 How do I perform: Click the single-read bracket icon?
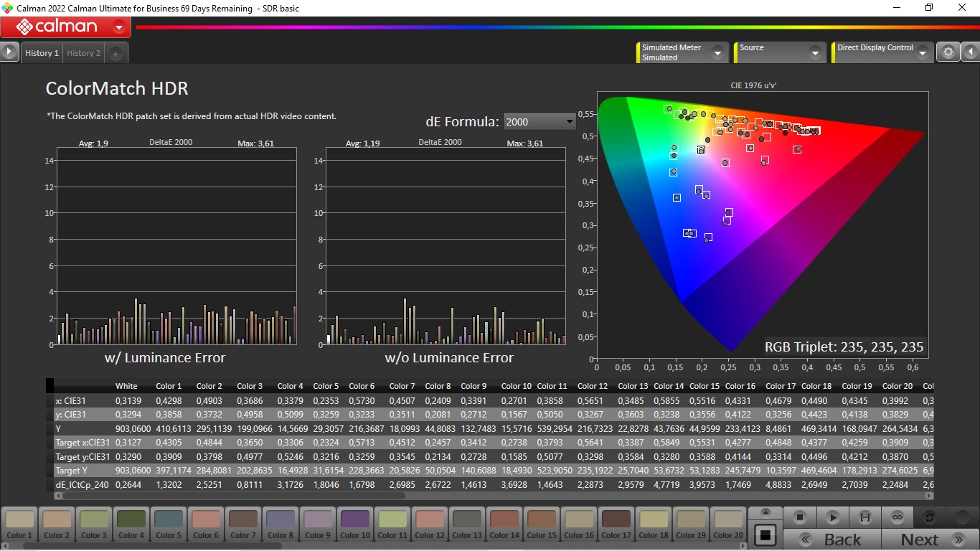[866, 517]
